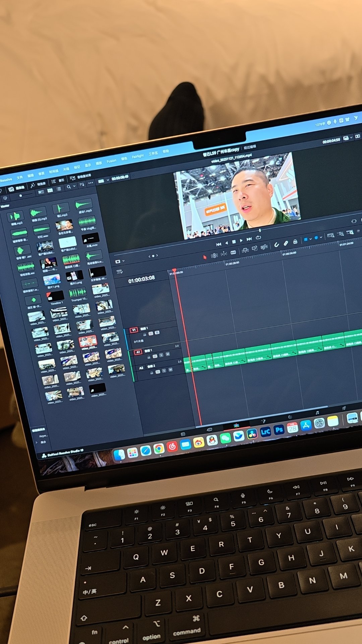This screenshot has width=362, height=644.
Task: Click the A1 audio track destination control
Action: click(x=138, y=352)
